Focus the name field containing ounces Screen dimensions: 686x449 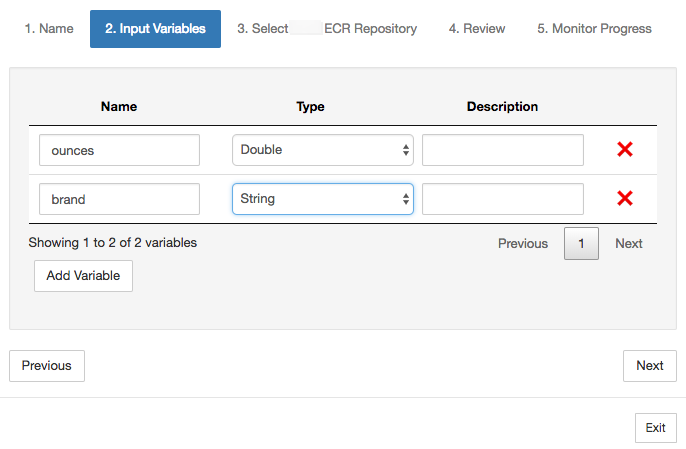coord(119,150)
